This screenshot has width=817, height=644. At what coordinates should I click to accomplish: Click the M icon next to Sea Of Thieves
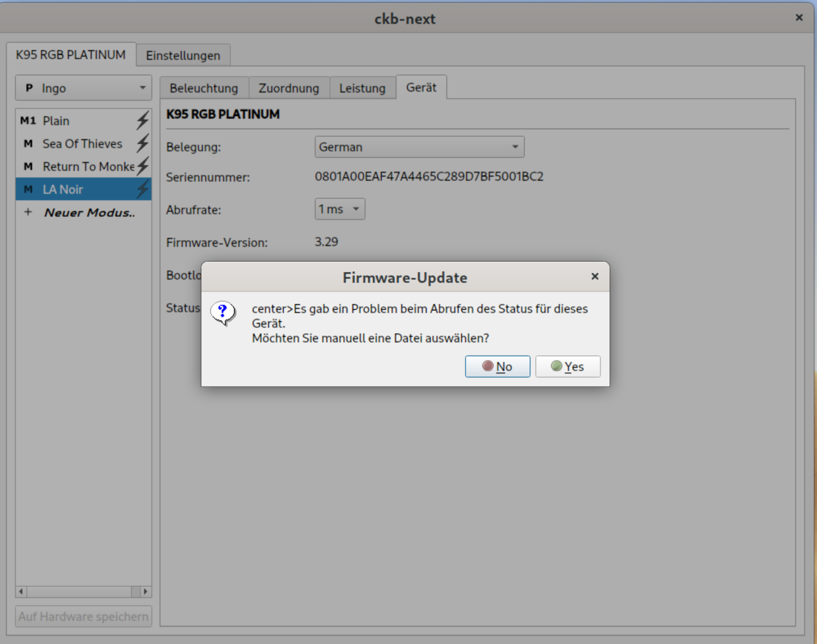coord(27,143)
